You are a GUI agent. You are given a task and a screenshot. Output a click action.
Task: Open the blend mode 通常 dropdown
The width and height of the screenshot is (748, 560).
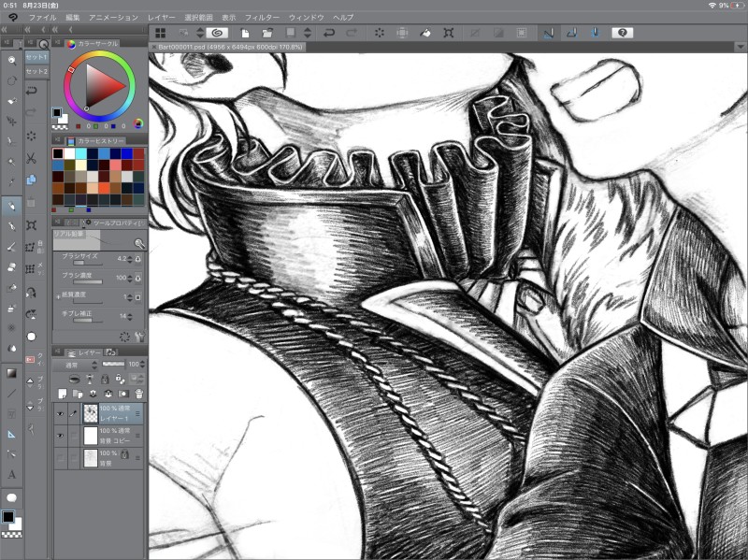click(x=75, y=365)
